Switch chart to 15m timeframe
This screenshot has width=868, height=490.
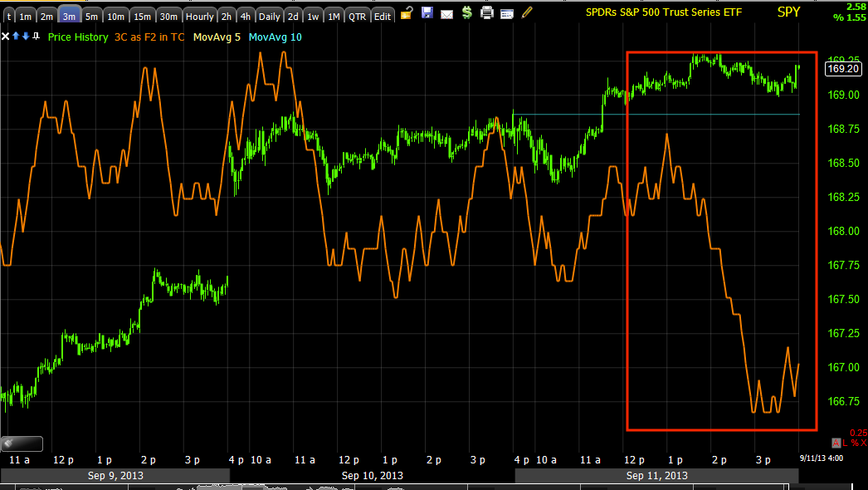142,16
